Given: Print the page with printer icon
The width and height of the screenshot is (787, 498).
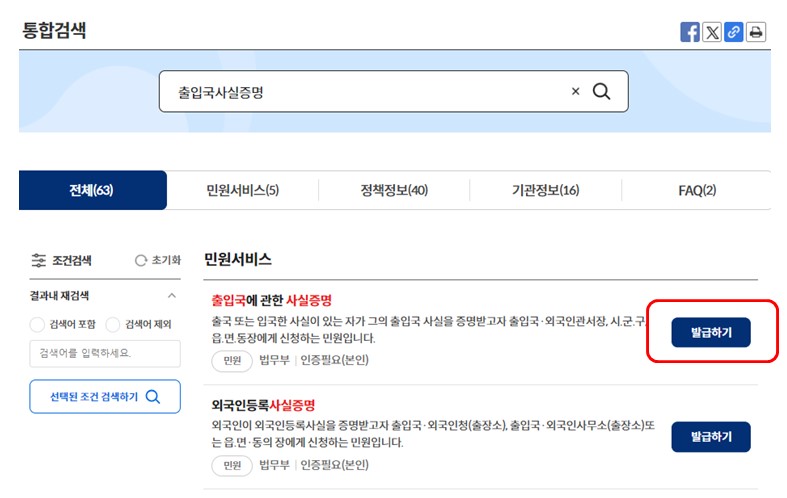Looking at the screenshot, I should [x=755, y=32].
